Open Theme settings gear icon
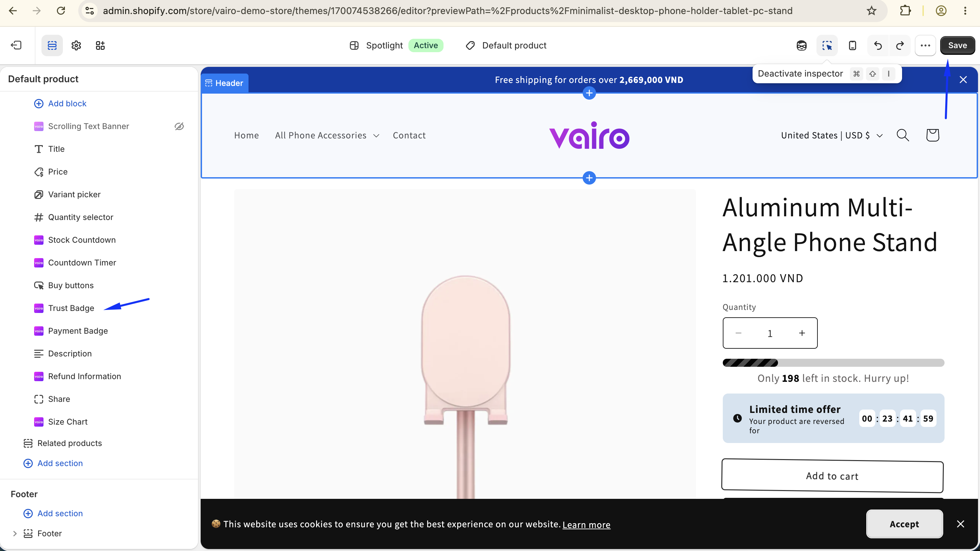The height and width of the screenshot is (551, 980). (76, 45)
